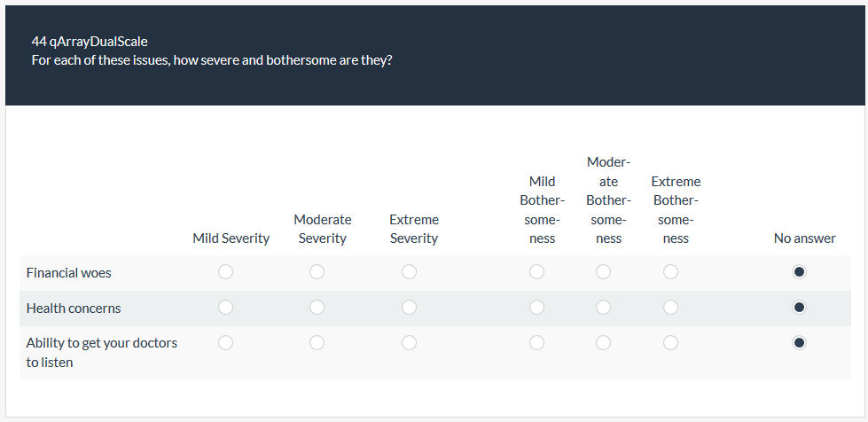This screenshot has height=422, width=868.
Task: Click No answer for Financial woes
Action: tap(799, 272)
